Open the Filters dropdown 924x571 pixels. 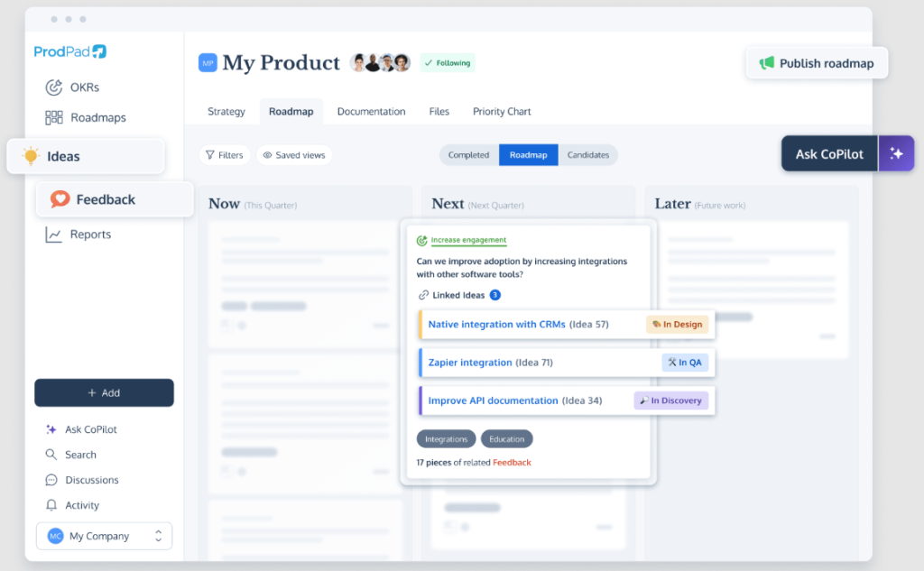pyautogui.click(x=224, y=155)
